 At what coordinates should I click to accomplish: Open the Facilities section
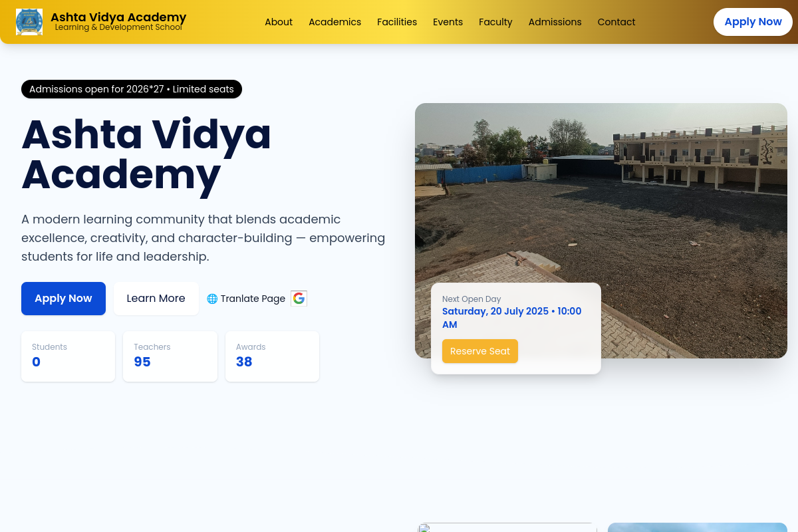(x=397, y=22)
